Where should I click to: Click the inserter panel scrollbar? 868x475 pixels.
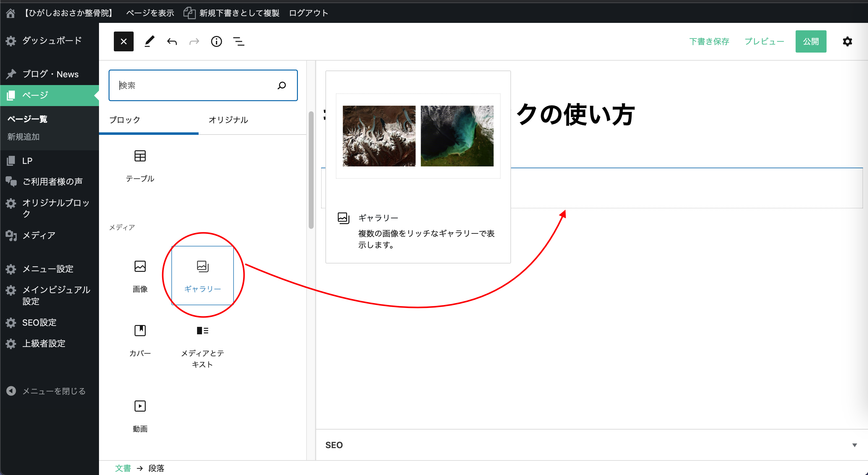click(x=311, y=170)
